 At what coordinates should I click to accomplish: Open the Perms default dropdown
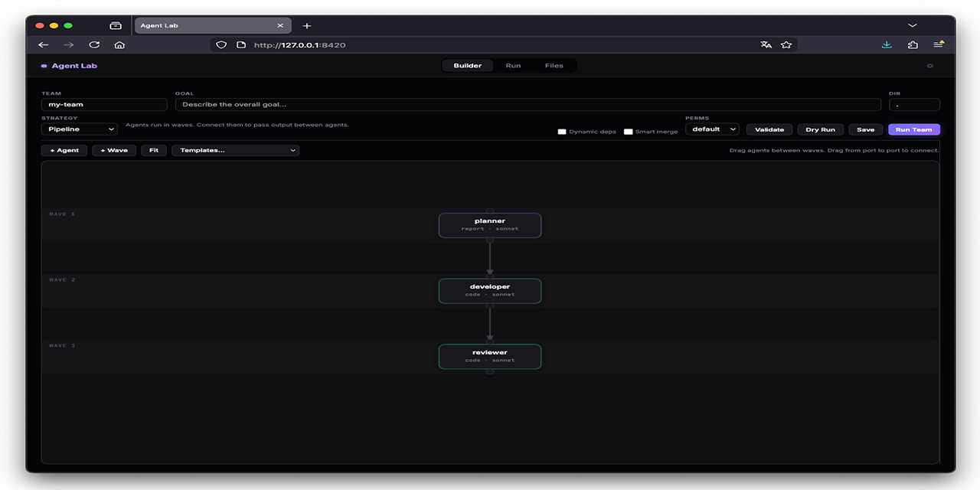[x=712, y=129]
